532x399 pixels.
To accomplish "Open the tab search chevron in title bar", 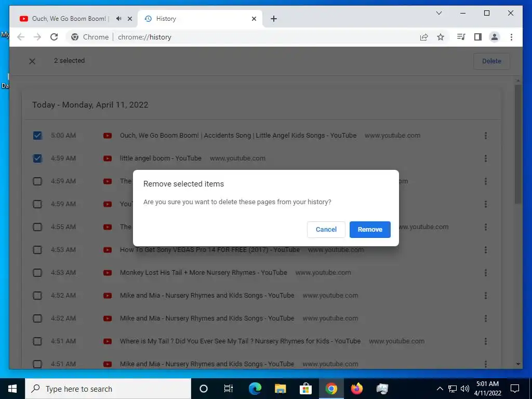I will pos(438,13).
